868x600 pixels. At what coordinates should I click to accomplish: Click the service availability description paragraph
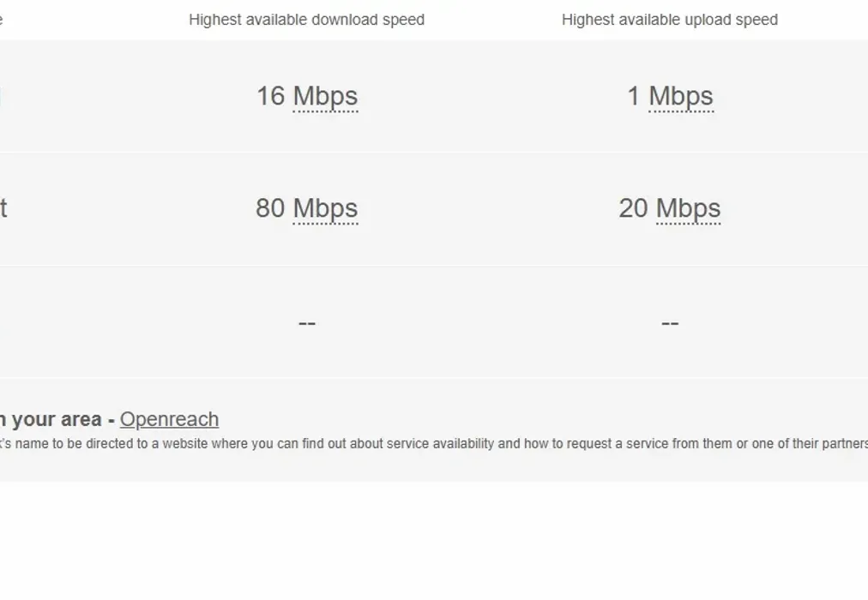point(429,444)
